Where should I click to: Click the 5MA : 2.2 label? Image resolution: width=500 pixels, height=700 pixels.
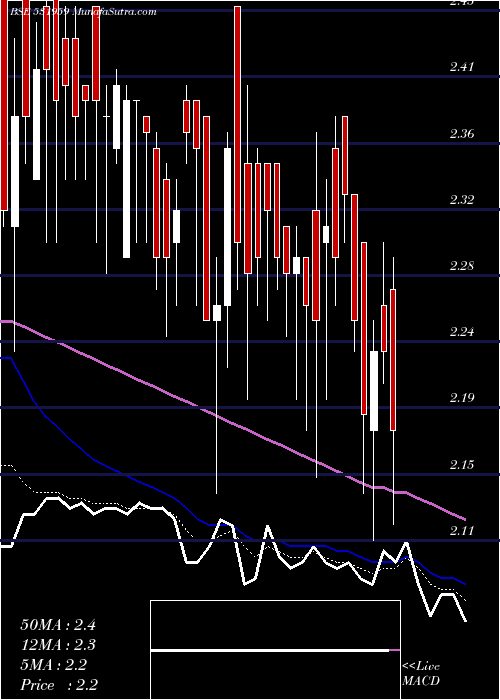(x=54, y=665)
